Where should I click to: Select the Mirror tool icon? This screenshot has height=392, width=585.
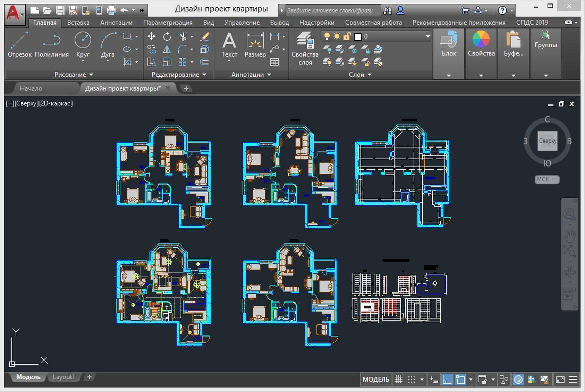[167, 49]
